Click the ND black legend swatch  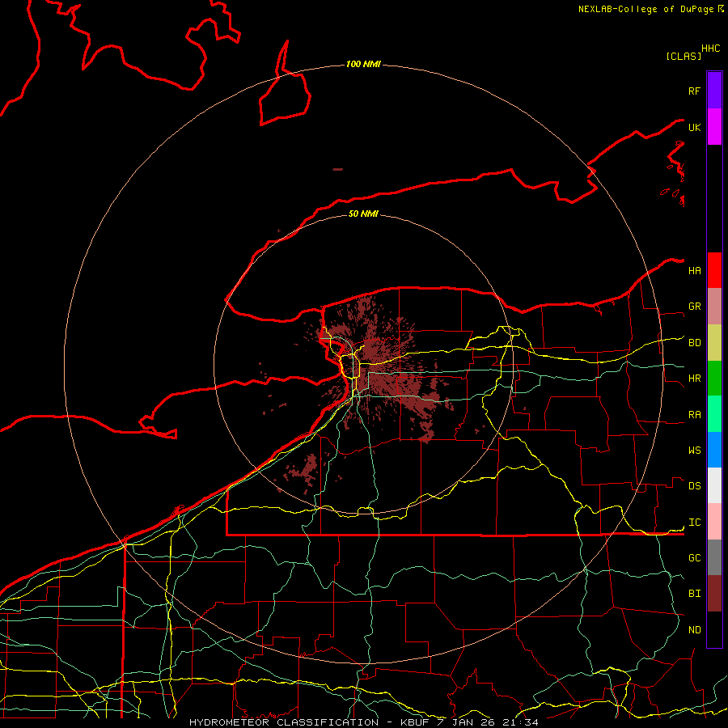pyautogui.click(x=714, y=629)
